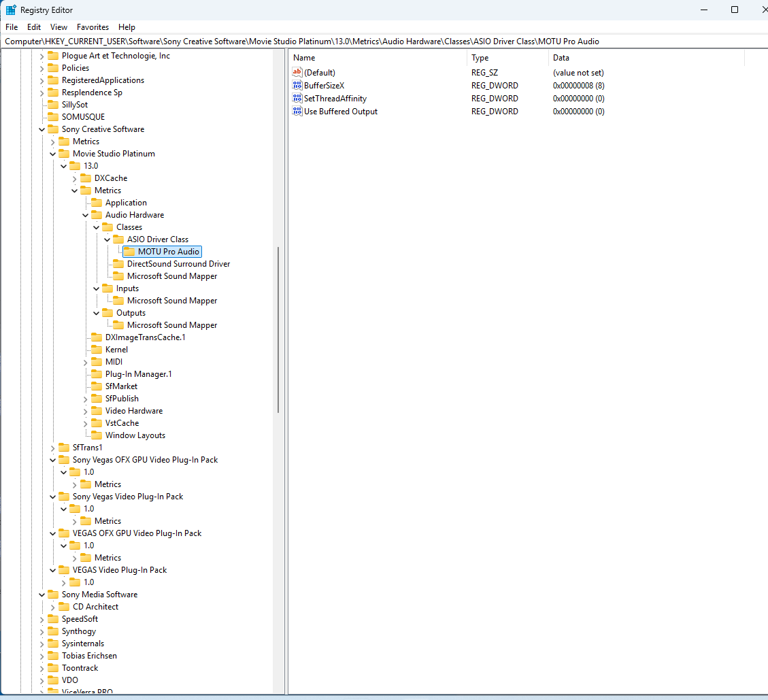Click the tree pane vertical scrollbar thumb

tap(278, 330)
